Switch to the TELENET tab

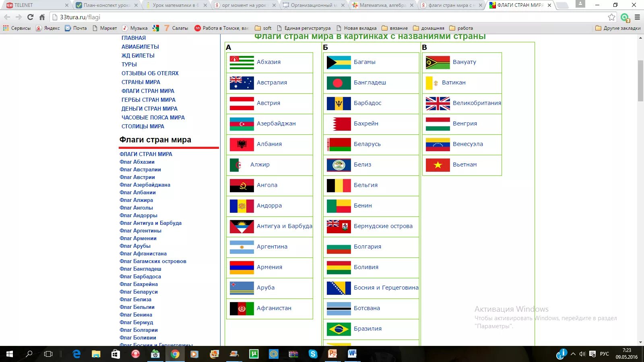[x=36, y=5]
